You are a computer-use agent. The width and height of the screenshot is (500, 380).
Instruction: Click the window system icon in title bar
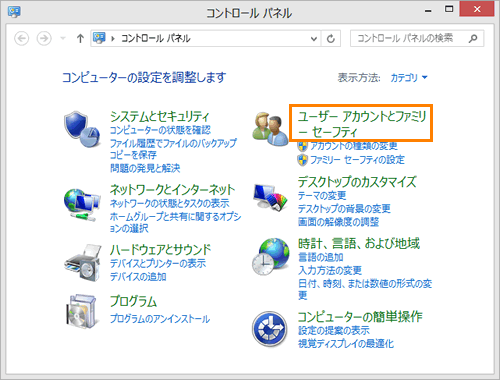pyautogui.click(x=14, y=12)
